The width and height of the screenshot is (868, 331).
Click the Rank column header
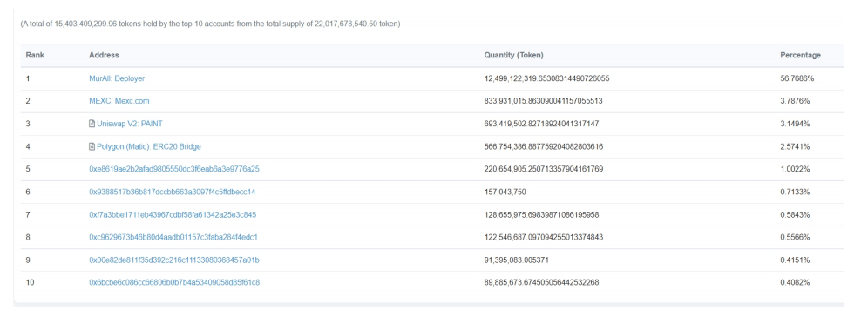tap(35, 56)
